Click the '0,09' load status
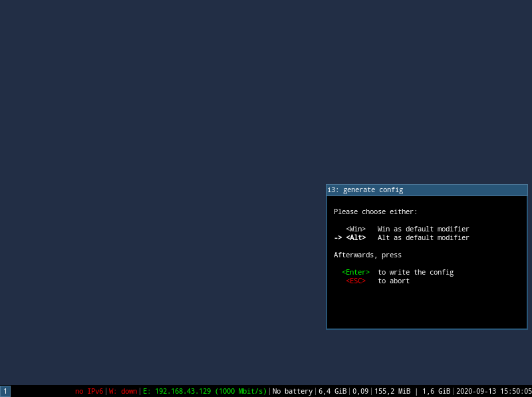 pos(360,391)
